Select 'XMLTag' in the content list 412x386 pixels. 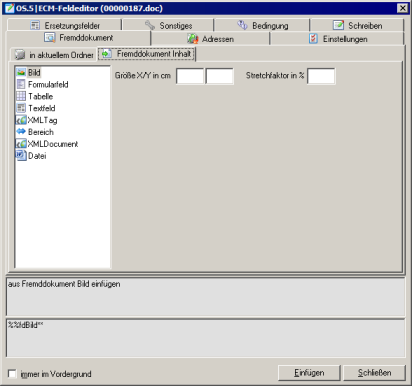(42, 120)
